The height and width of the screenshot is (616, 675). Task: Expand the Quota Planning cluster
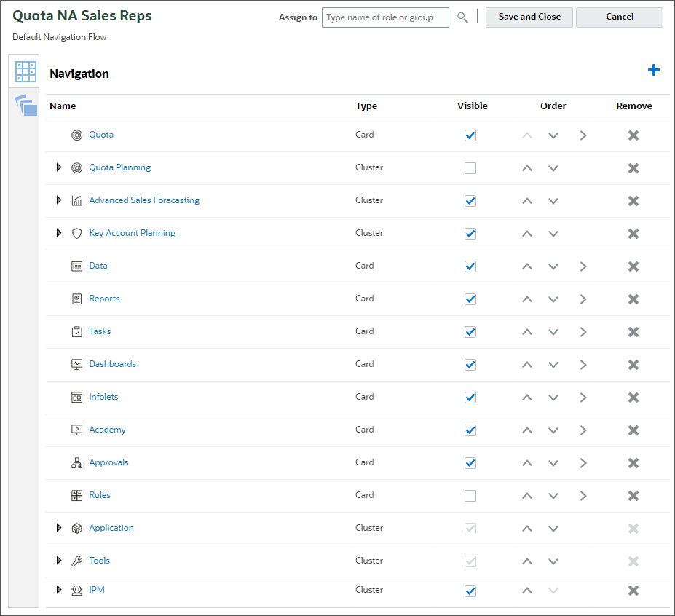[59, 167]
